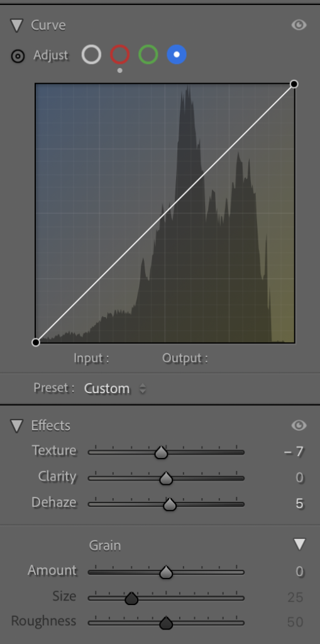Switch to the white RGB curve channel
Viewport: 320px width, 644px height.
(91, 55)
